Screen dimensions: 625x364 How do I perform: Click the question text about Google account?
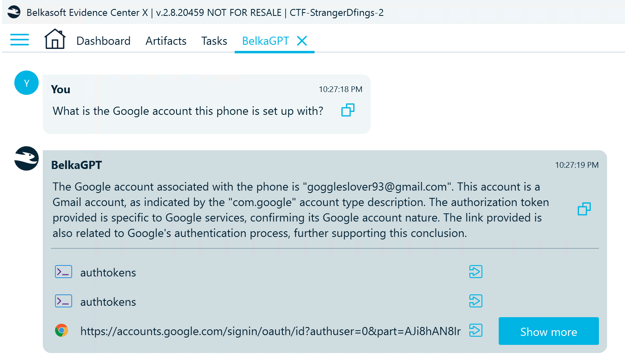coord(188,111)
